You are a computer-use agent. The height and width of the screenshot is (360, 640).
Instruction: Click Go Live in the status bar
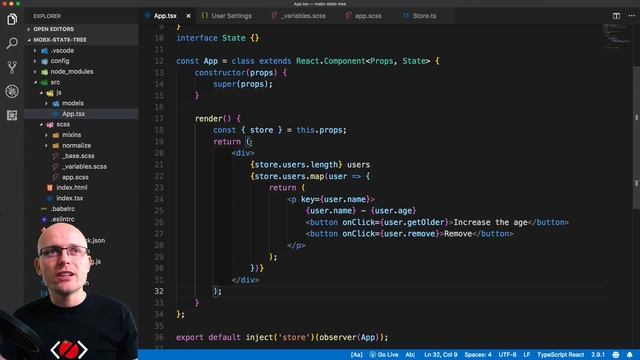[384, 355]
